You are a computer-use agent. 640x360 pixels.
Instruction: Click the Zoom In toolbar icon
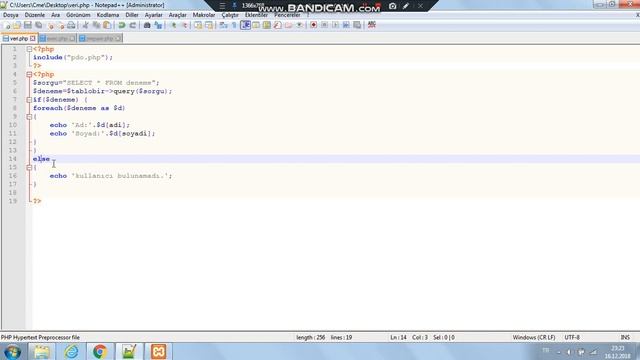click(174, 25)
